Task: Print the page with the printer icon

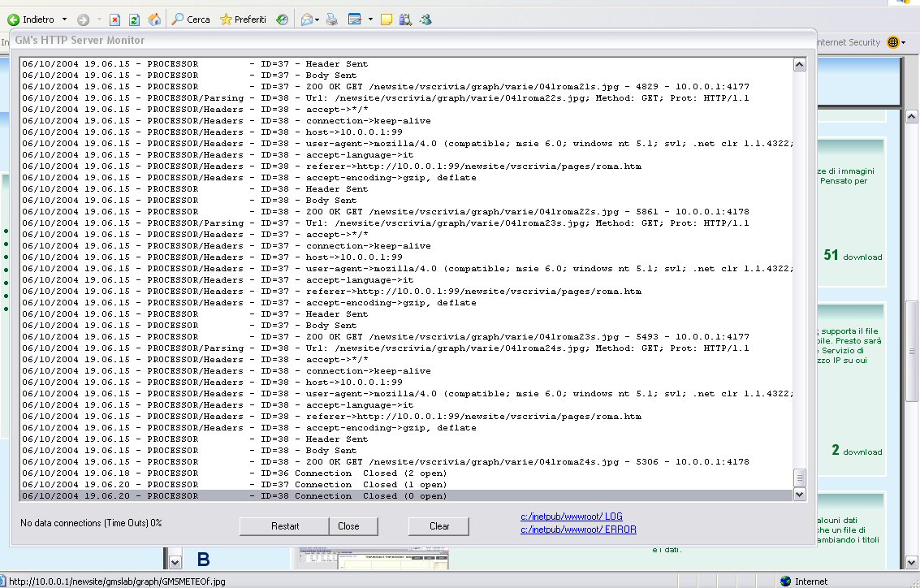Action: (x=332, y=20)
